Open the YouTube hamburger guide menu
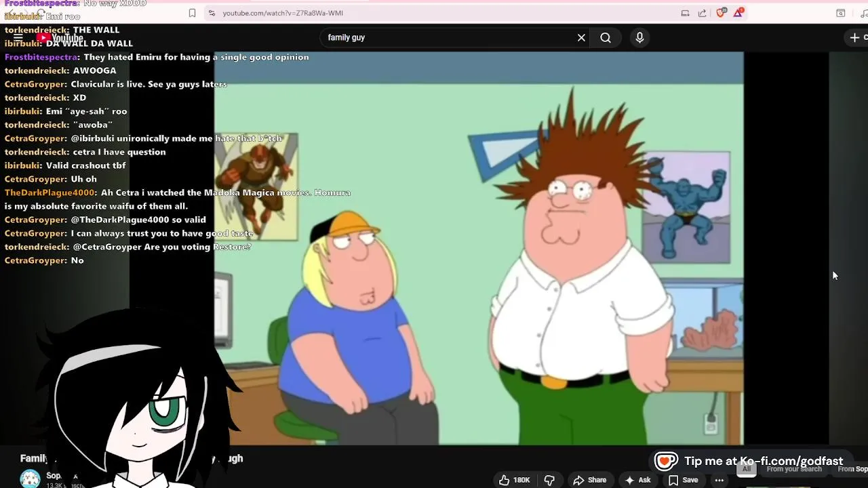The width and height of the screenshot is (868, 488). [18, 38]
